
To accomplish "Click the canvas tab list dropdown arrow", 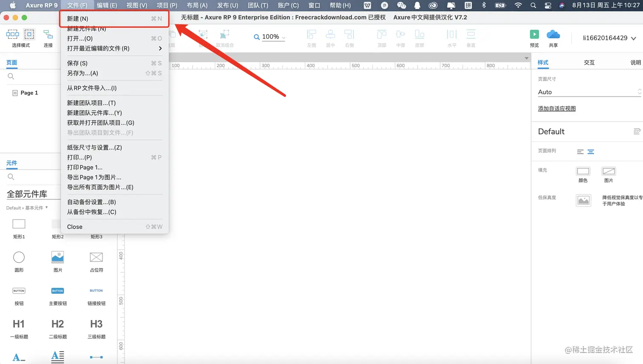I will [526, 58].
